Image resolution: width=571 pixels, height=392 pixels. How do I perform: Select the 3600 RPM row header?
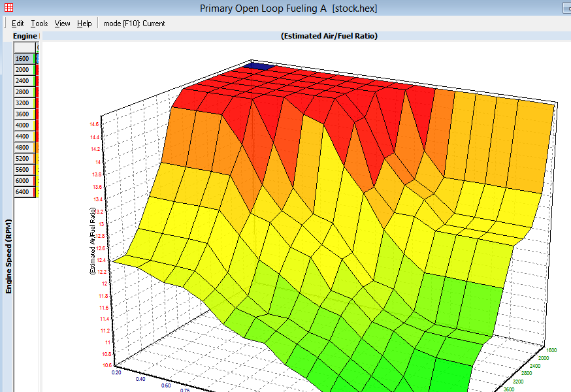22,114
